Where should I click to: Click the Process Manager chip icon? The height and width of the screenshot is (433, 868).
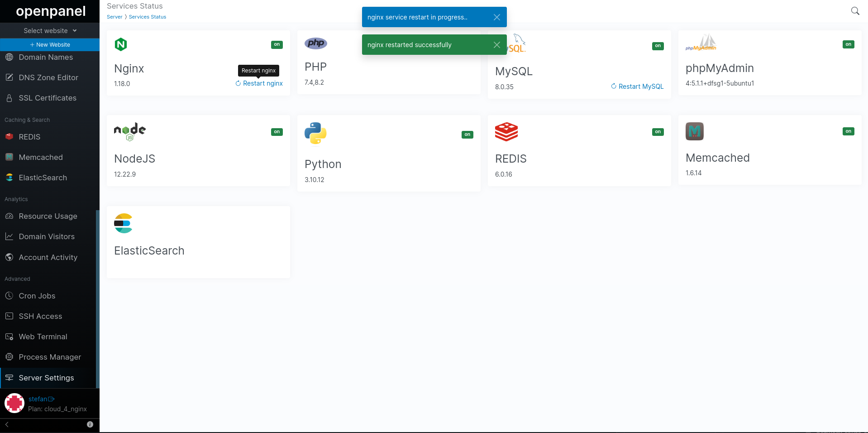tap(9, 357)
